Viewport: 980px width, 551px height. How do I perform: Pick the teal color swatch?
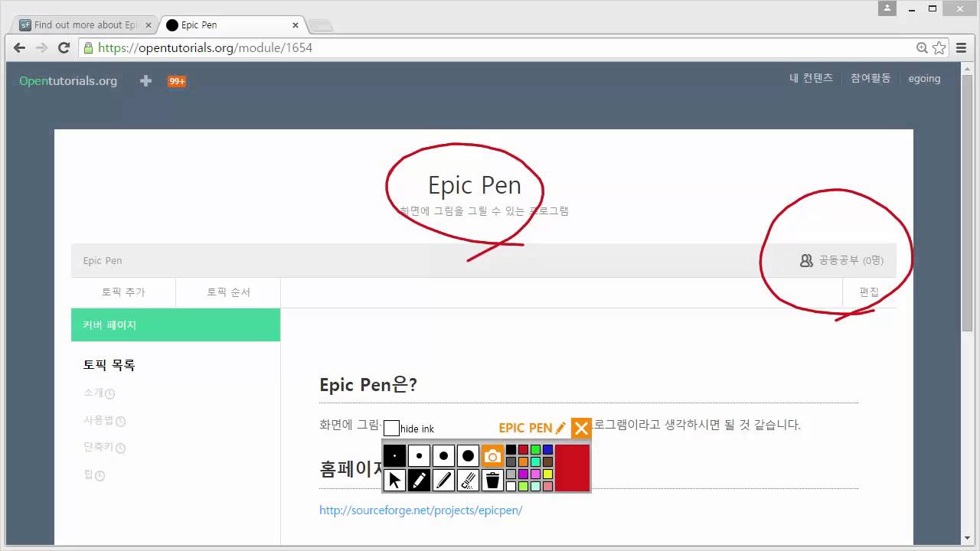[535, 461]
